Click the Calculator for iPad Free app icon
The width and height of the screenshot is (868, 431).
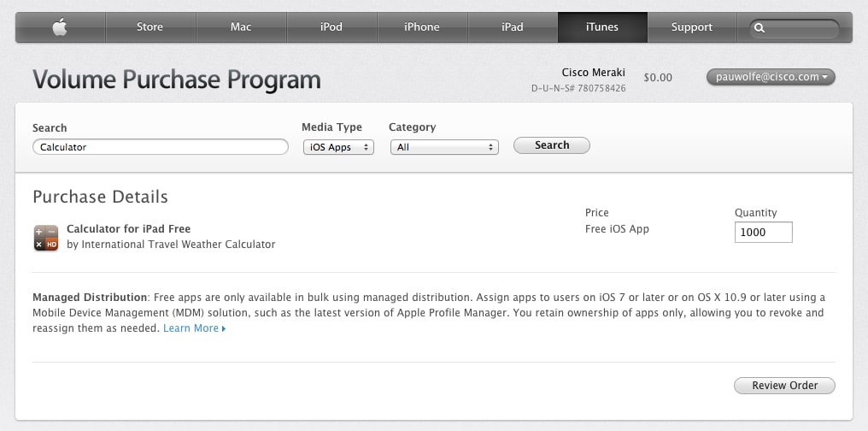[46, 239]
